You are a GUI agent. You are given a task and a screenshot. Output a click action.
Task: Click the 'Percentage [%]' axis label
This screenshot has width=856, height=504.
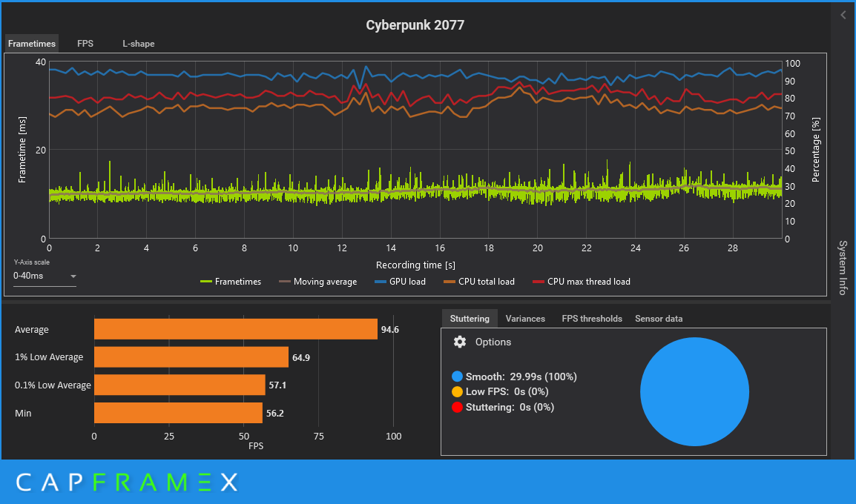pos(816,150)
